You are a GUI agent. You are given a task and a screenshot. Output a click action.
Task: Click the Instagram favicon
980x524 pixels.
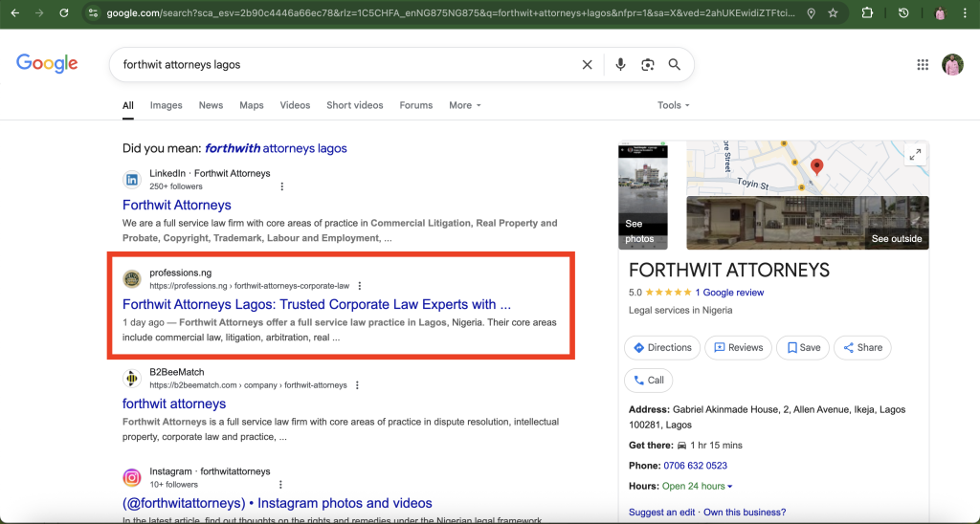(132, 478)
